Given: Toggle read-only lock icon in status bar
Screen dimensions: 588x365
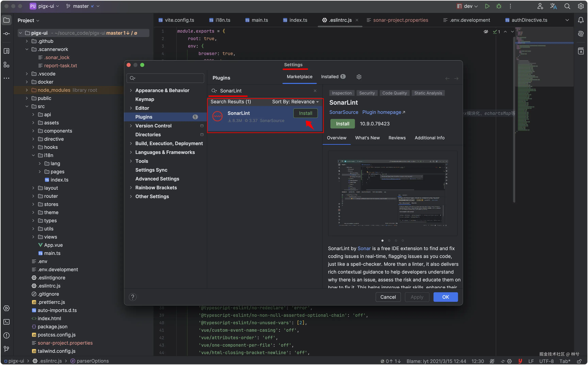Looking at the screenshot, I should point(579,361).
